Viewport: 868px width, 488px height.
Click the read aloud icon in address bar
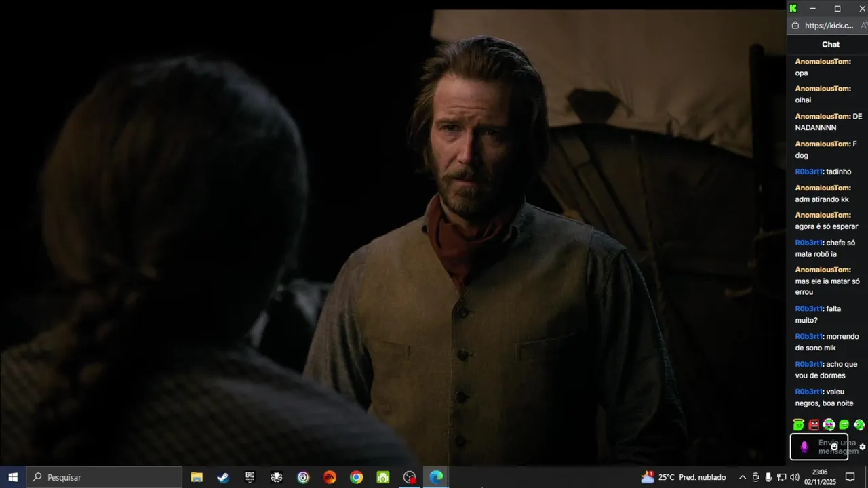coord(864,26)
